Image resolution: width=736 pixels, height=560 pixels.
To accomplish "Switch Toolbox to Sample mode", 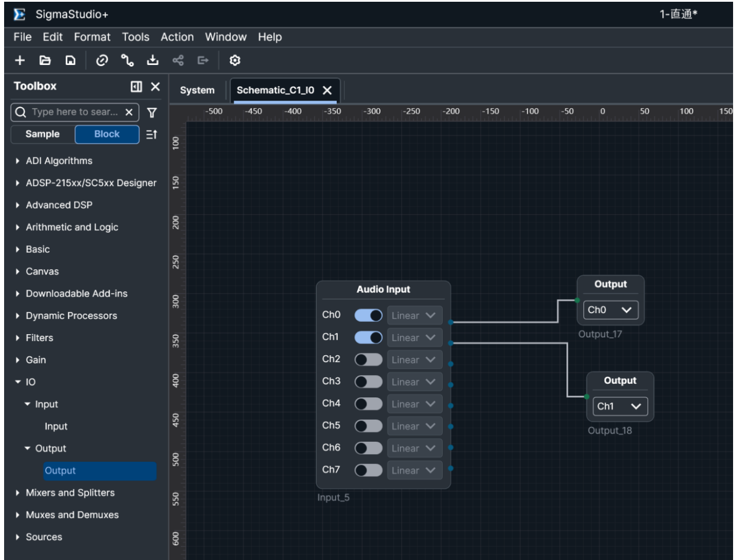I will [43, 134].
